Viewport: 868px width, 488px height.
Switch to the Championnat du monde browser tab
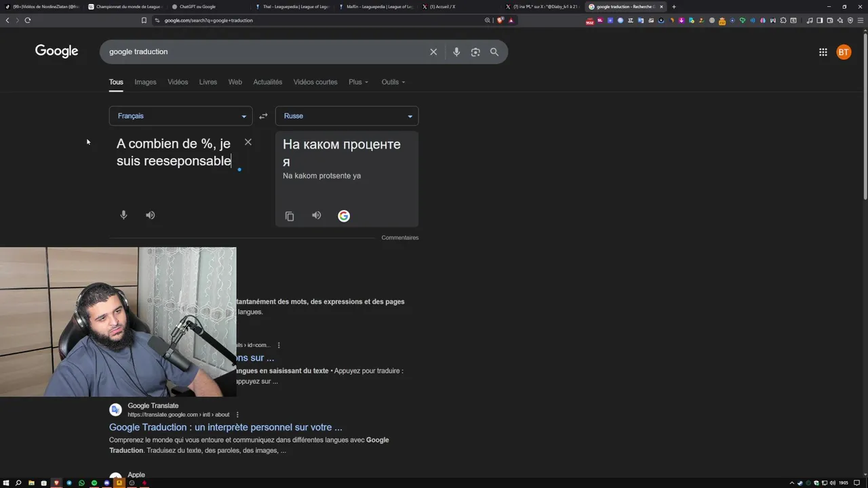pos(125,7)
